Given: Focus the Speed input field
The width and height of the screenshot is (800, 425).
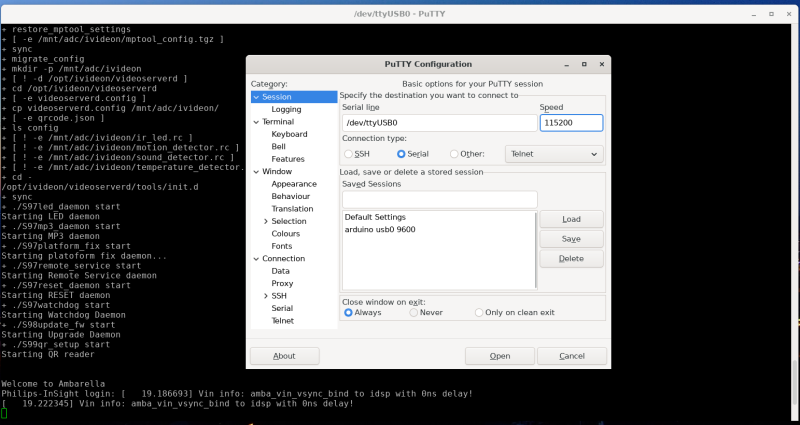Looking at the screenshot, I should (x=571, y=123).
